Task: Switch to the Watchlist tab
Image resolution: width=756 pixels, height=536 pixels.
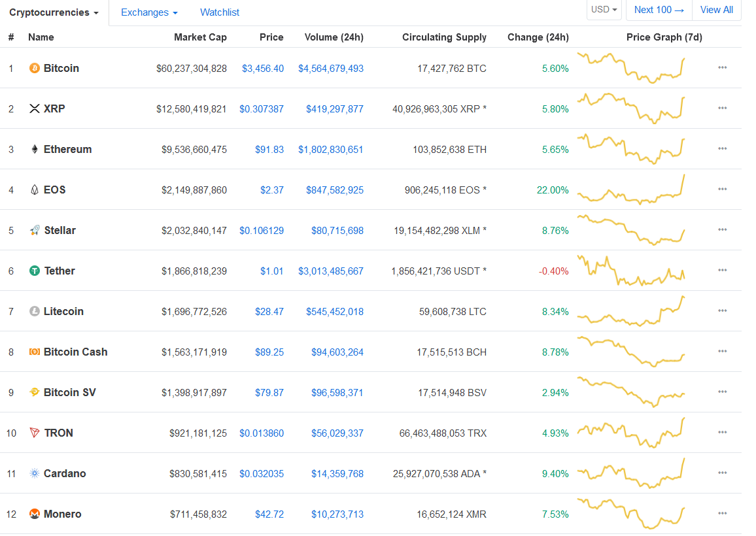Action: click(219, 12)
